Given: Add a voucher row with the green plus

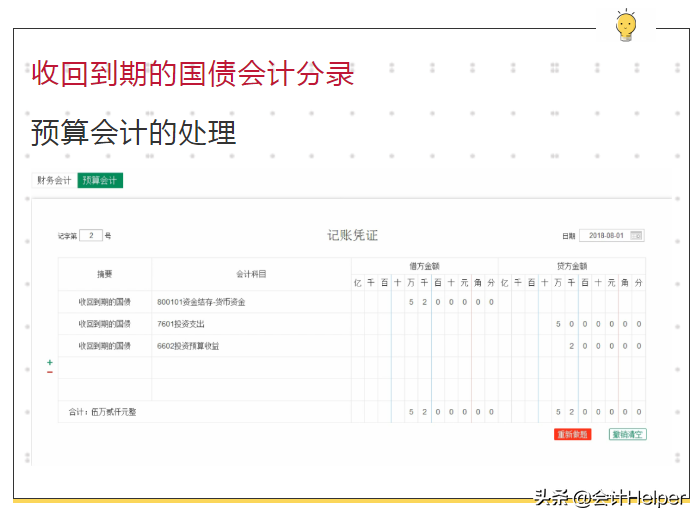Looking at the screenshot, I should coord(50,362).
